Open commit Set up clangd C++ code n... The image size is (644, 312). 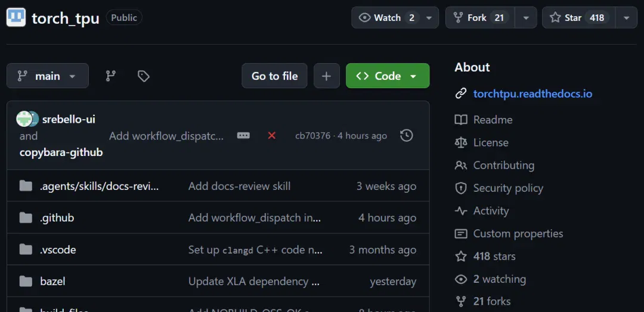(255, 249)
